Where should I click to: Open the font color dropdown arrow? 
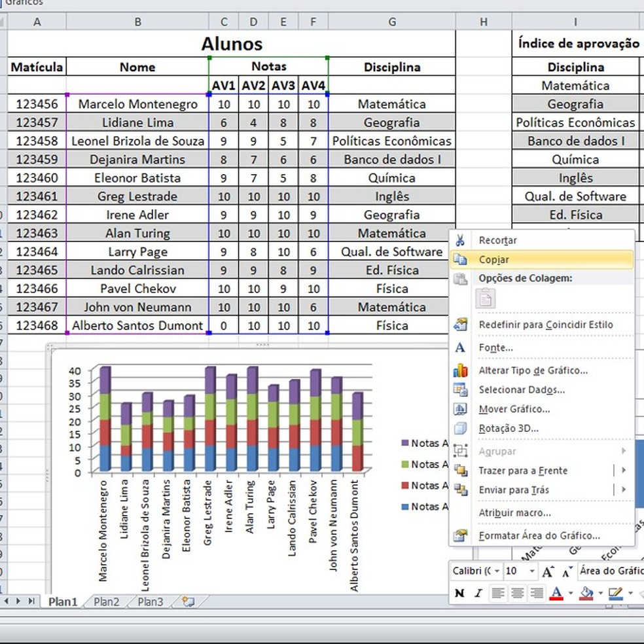(x=570, y=593)
